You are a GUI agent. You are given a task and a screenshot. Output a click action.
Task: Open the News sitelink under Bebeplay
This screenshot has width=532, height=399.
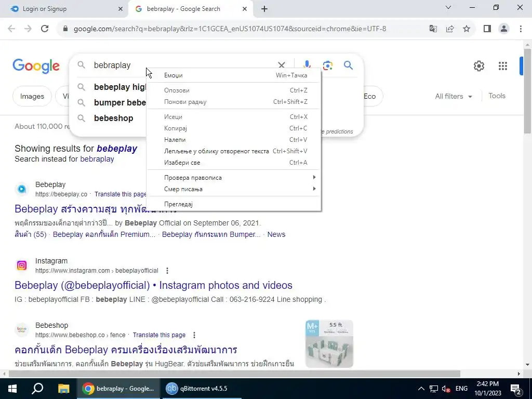click(276, 234)
